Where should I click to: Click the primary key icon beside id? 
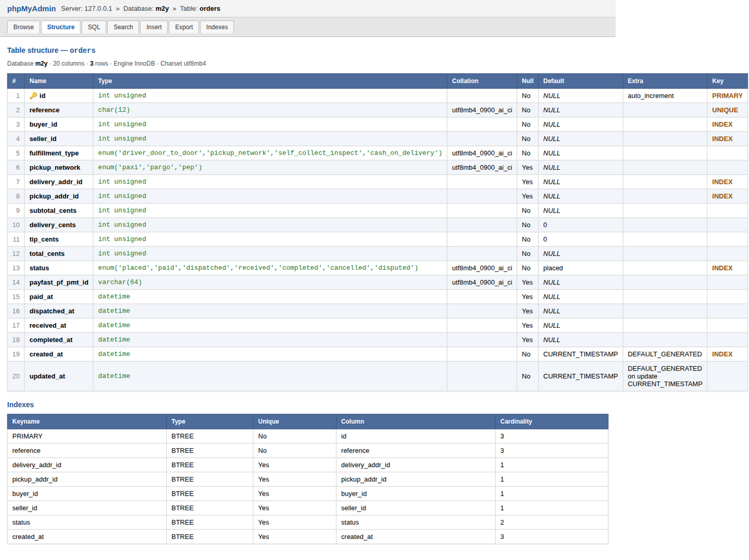click(33, 96)
